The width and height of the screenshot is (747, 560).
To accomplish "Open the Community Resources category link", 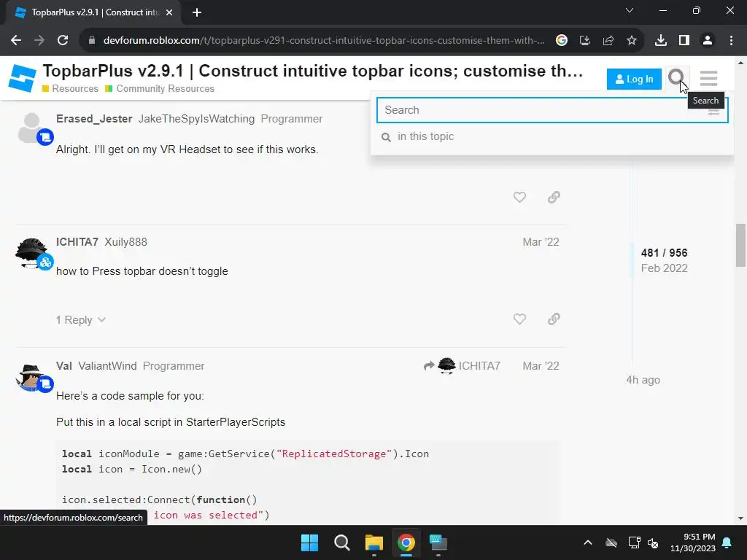I will point(160,88).
